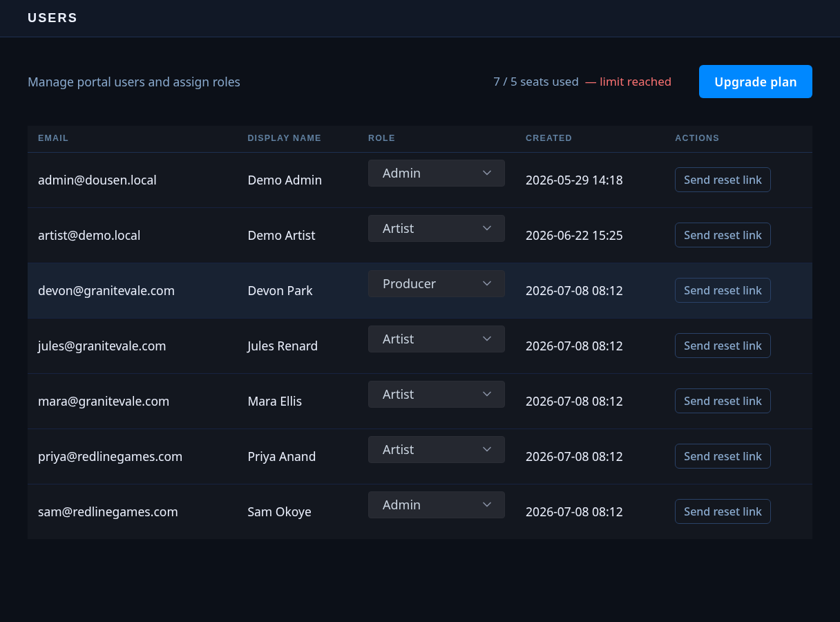840x622 pixels.
Task: Click the limit reached warning
Action: click(629, 82)
